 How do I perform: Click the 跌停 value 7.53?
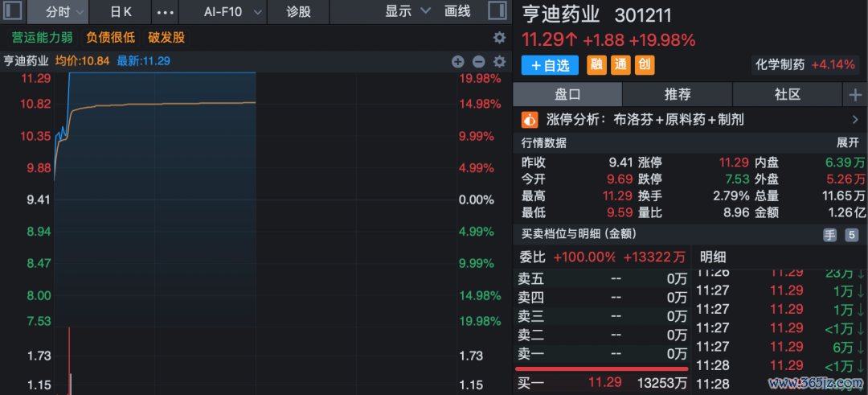click(736, 179)
